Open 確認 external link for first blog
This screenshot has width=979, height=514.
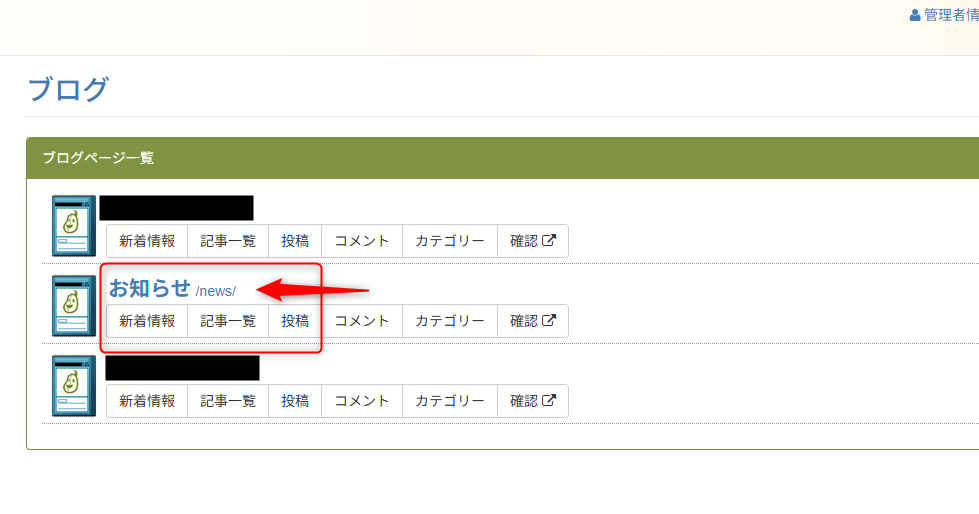coord(533,241)
